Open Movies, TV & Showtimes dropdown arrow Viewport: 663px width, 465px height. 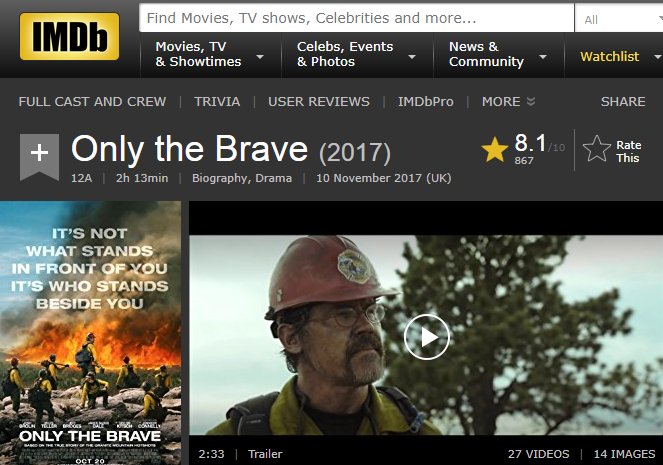[260, 56]
